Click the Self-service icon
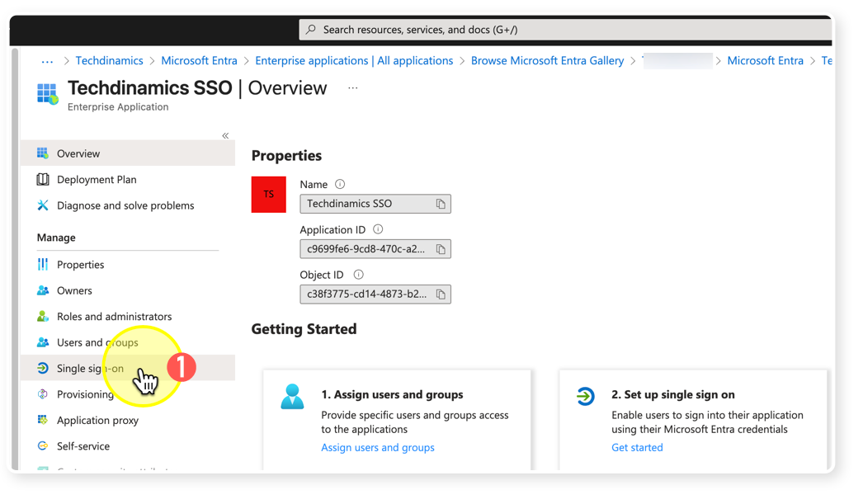This screenshot has width=863, height=504. click(x=42, y=445)
